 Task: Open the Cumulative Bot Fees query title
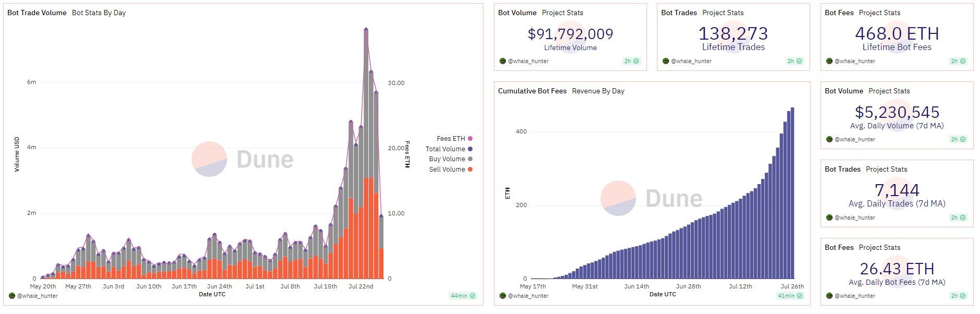(532, 91)
